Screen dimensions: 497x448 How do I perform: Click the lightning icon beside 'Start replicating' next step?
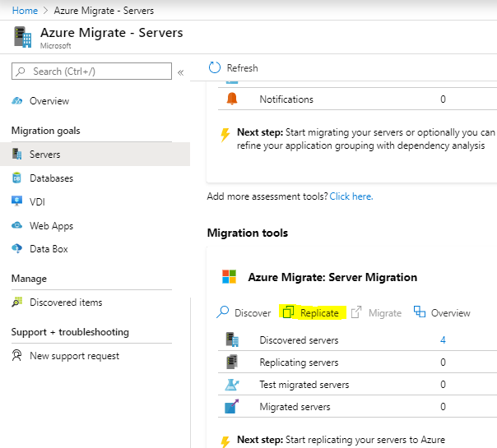point(225,441)
